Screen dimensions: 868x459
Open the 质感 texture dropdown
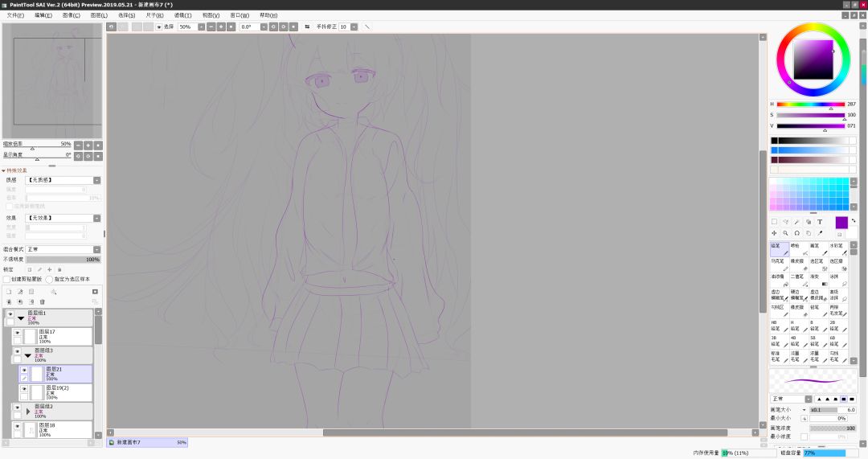coord(63,181)
